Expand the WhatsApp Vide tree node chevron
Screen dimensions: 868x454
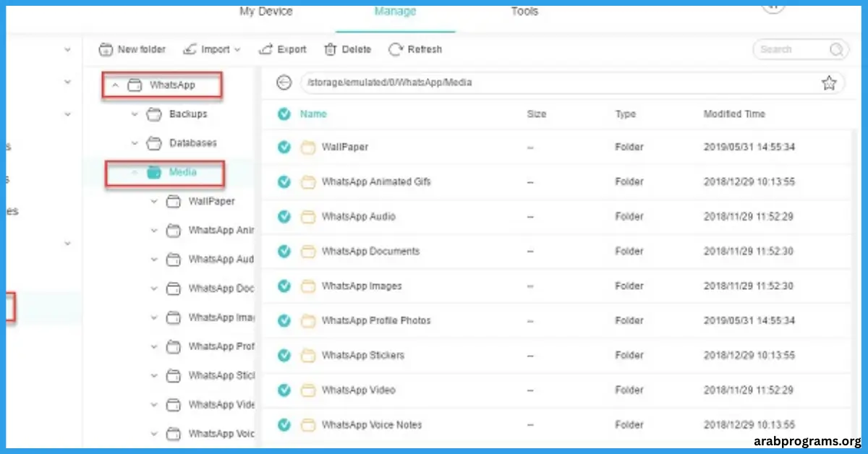click(x=154, y=405)
